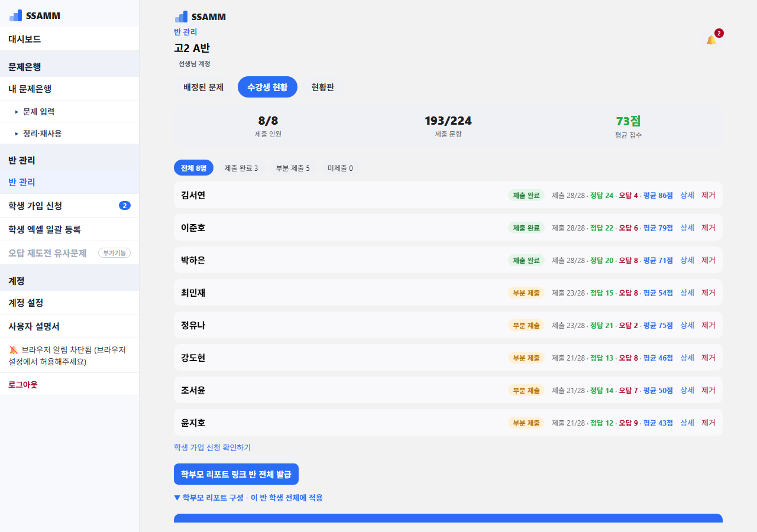Click 제거 on 강도현 row
The width and height of the screenshot is (757, 532).
pyautogui.click(x=709, y=358)
